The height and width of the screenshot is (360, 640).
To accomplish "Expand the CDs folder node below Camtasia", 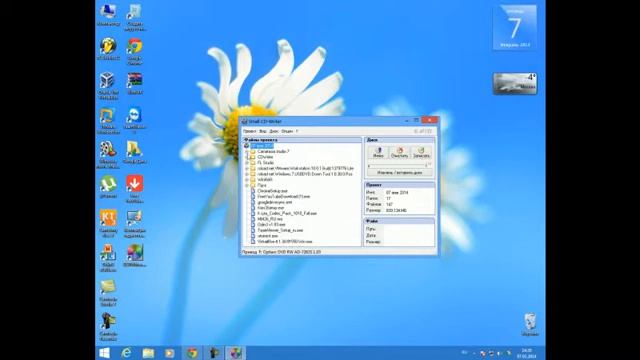I will (x=247, y=157).
